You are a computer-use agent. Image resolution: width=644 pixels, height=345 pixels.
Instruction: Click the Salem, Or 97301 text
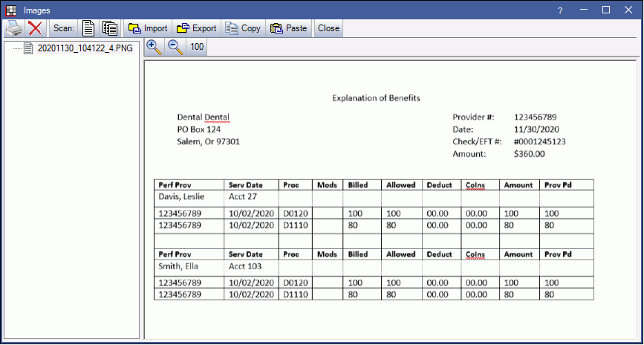pyautogui.click(x=209, y=142)
